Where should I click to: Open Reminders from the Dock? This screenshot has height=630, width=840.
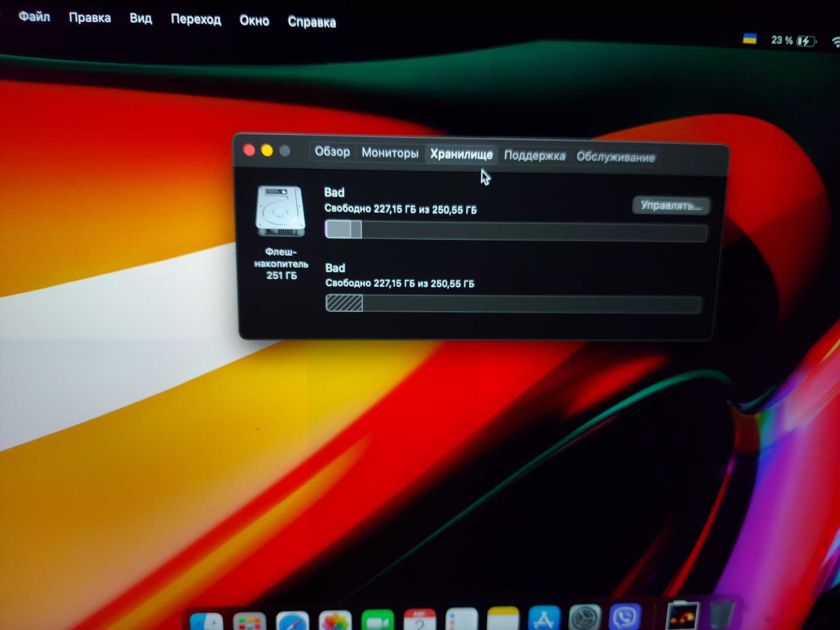pos(462,619)
